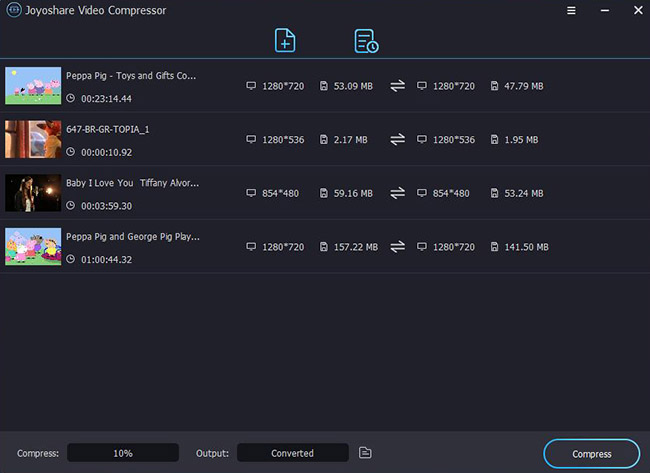
Task: Click file size icon beside 47.79 MB
Action: coord(495,86)
